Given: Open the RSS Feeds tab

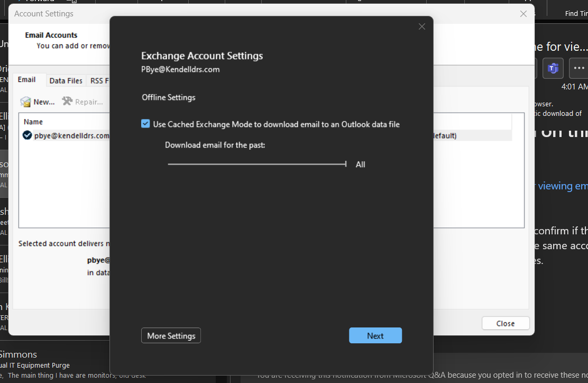Looking at the screenshot, I should point(99,80).
